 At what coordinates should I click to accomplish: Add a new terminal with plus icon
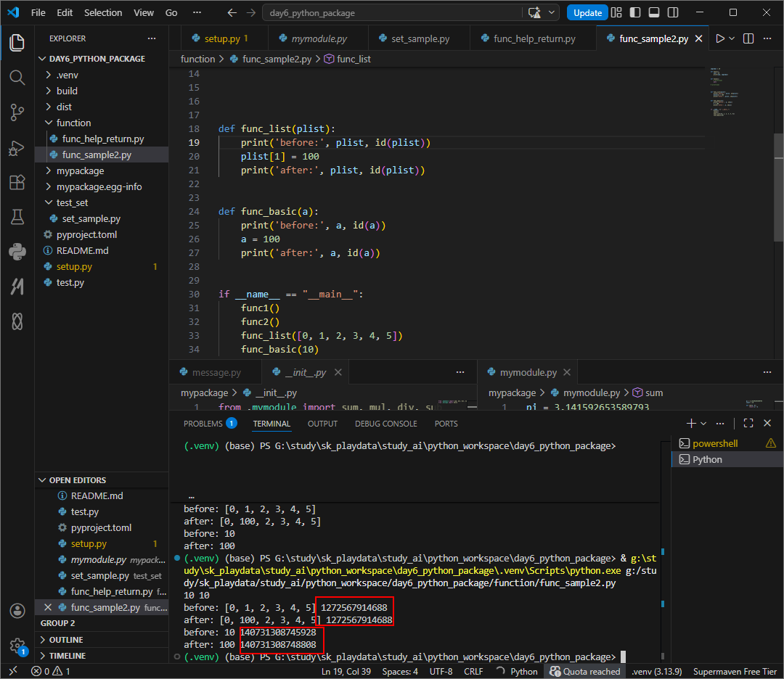(x=691, y=423)
